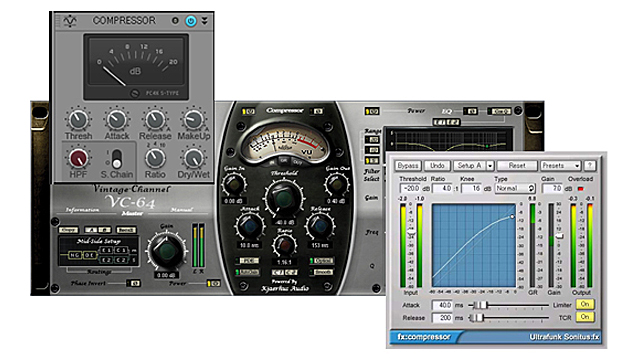Click the large Threshold knob on the VC-64
The image size is (640, 360).
[284, 198]
